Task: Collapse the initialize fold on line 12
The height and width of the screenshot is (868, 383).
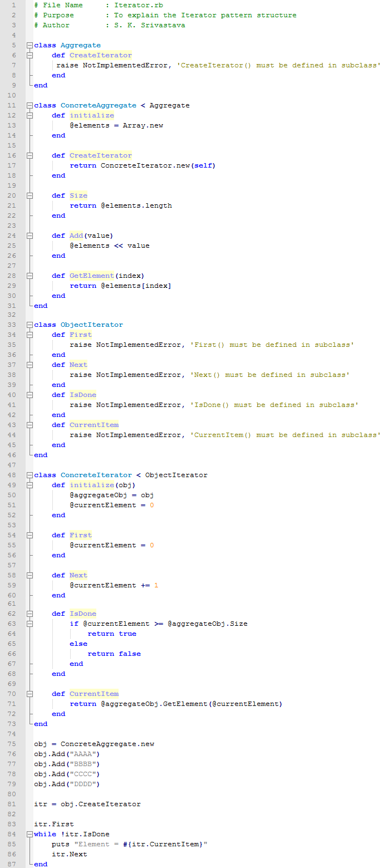Action: [x=29, y=116]
